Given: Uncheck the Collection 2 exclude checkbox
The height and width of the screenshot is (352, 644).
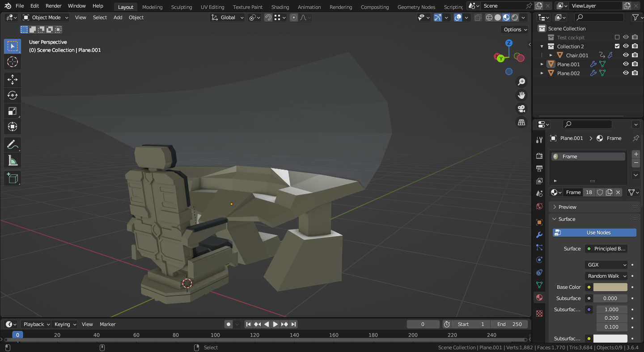Looking at the screenshot, I should (617, 46).
